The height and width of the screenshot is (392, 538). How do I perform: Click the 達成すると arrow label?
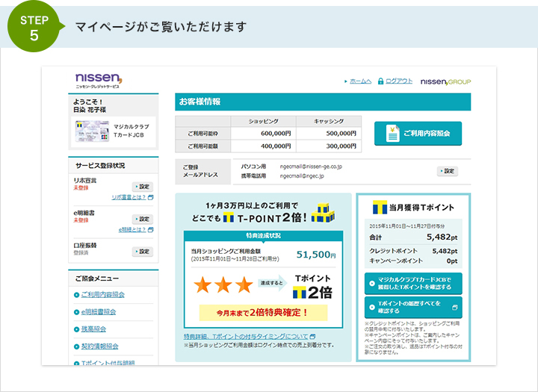click(x=273, y=283)
